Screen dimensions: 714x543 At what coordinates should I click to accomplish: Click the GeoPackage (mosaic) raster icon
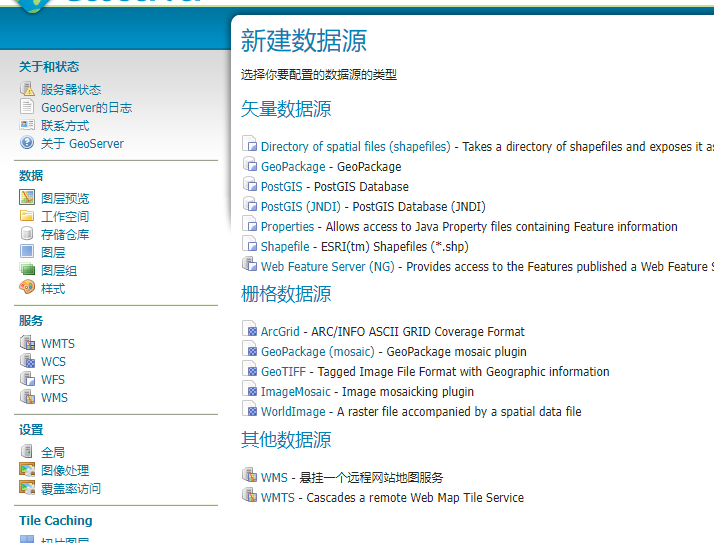pos(250,349)
